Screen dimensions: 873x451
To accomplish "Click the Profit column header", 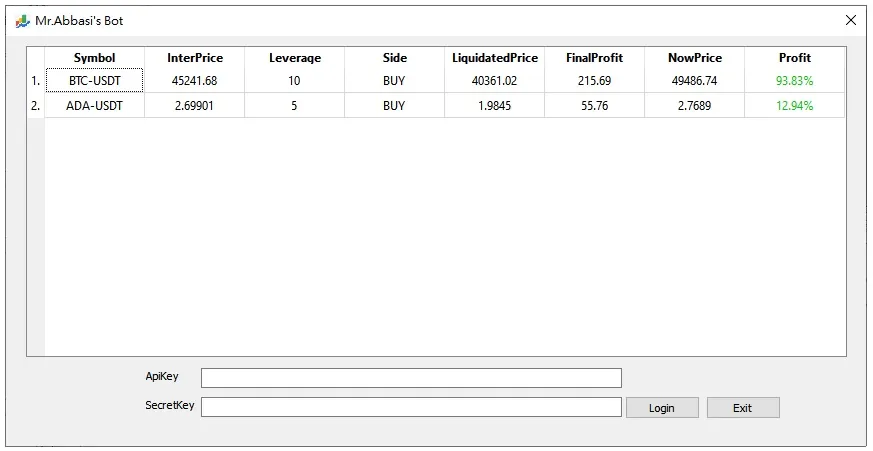I will click(x=795, y=58).
